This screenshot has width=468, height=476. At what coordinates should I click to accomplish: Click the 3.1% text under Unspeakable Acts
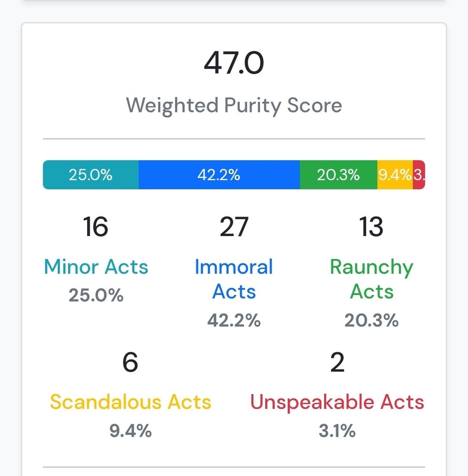click(x=337, y=431)
